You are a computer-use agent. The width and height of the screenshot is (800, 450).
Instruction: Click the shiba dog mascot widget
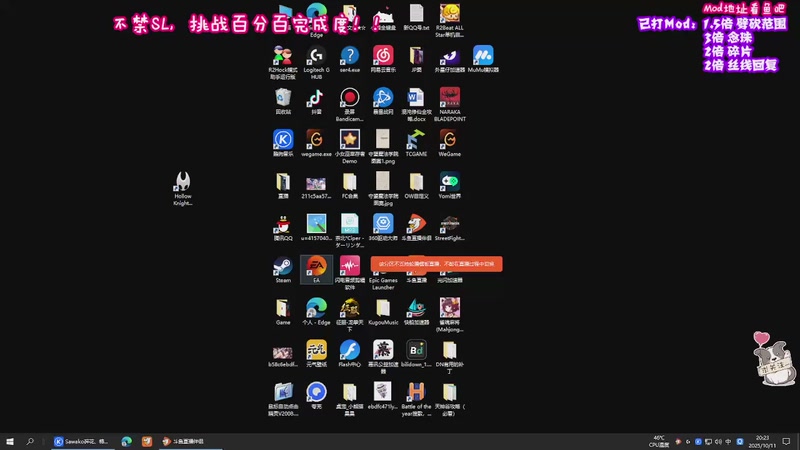click(774, 359)
